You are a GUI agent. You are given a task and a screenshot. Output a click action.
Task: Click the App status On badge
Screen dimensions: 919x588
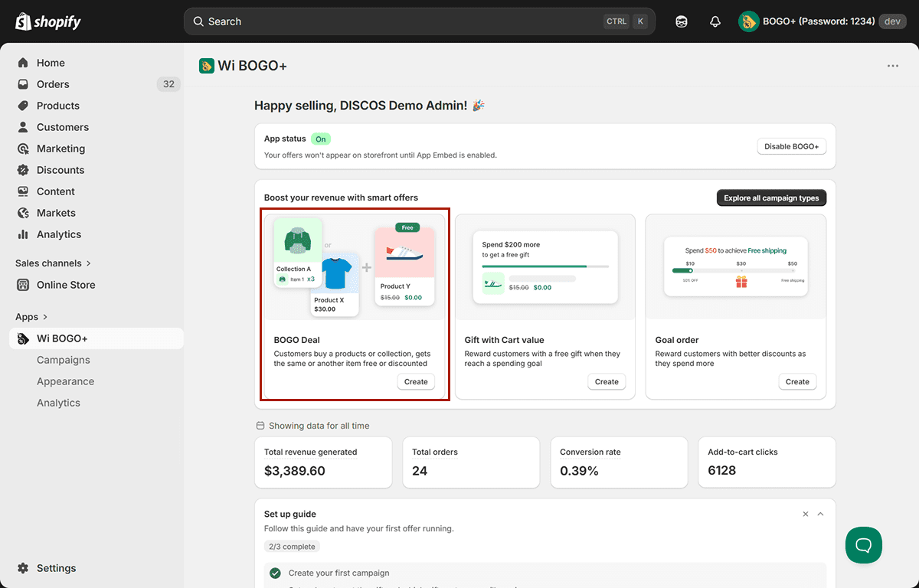click(321, 139)
